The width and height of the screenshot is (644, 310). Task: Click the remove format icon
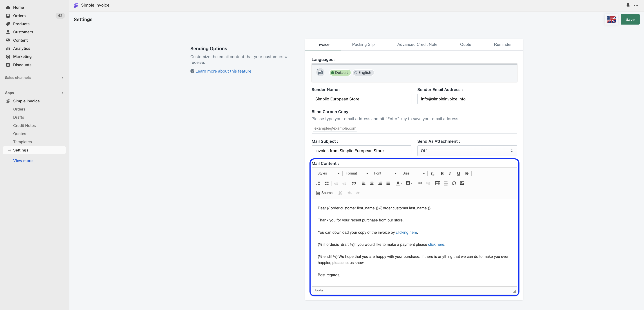pos(432,173)
